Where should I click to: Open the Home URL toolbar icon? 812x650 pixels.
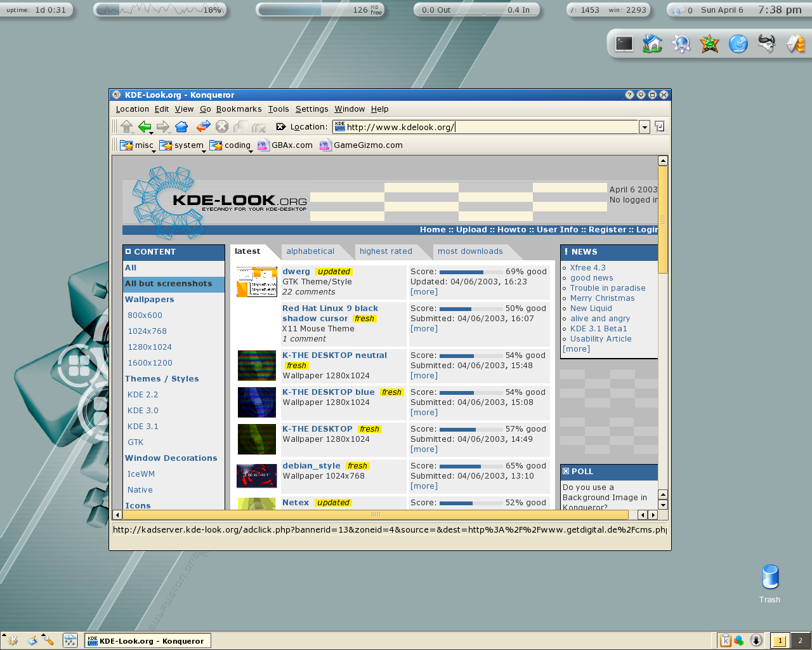click(181, 126)
